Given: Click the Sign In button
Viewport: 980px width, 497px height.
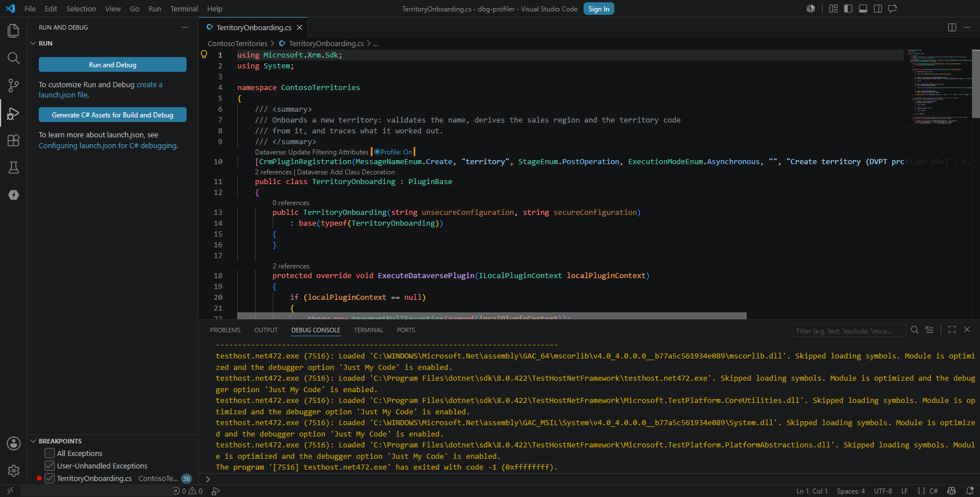Looking at the screenshot, I should (x=599, y=9).
